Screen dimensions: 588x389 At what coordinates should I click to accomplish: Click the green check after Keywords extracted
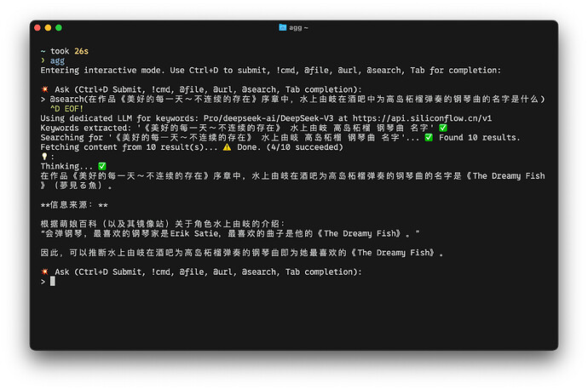tap(443, 128)
